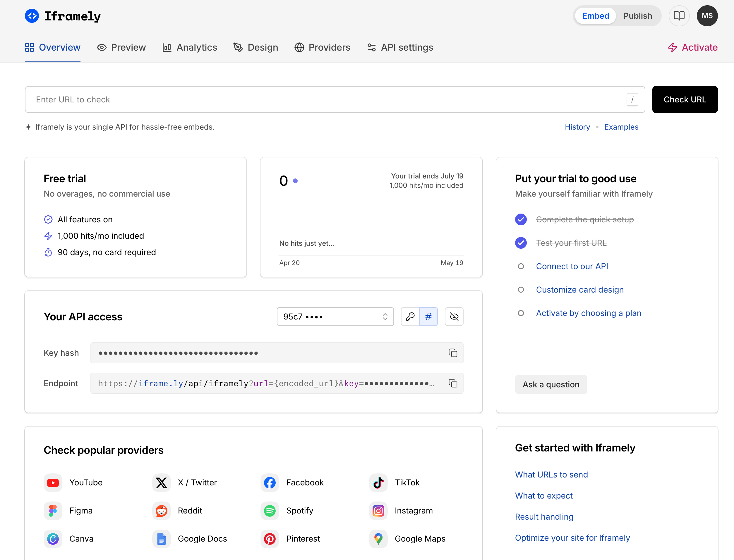Click the Figma provider icon
Viewport: 734px width, 560px height.
[53, 510]
